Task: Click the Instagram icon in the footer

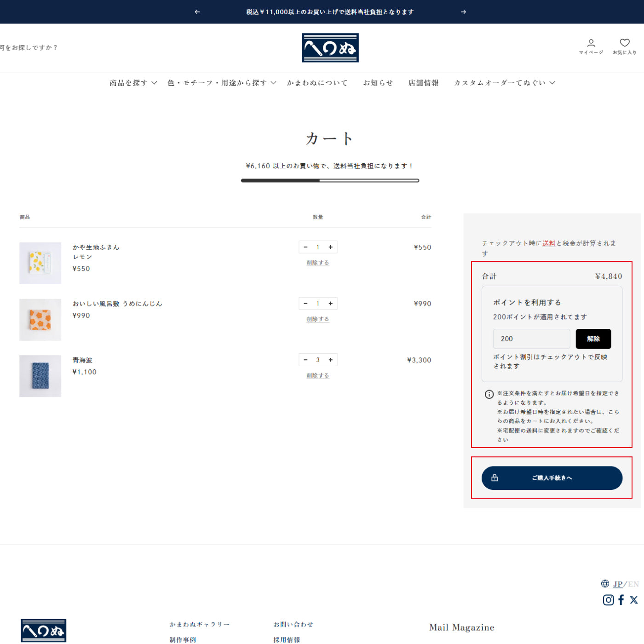Action: [608, 600]
